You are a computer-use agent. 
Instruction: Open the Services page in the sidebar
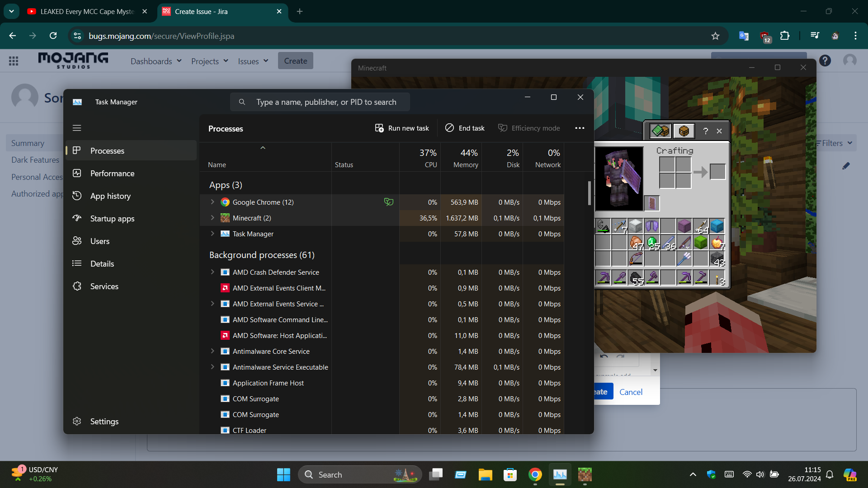click(x=104, y=286)
